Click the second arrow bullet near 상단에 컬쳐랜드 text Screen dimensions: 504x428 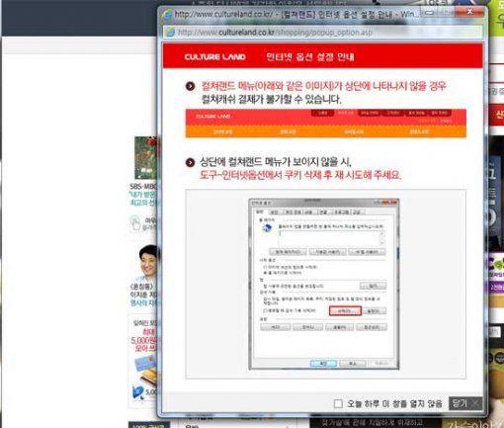pos(190,162)
